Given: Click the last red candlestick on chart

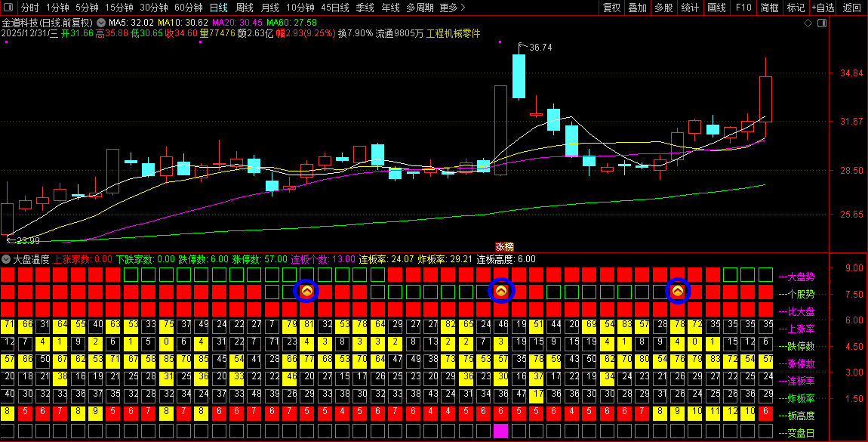Looking at the screenshot, I should pos(765,98).
